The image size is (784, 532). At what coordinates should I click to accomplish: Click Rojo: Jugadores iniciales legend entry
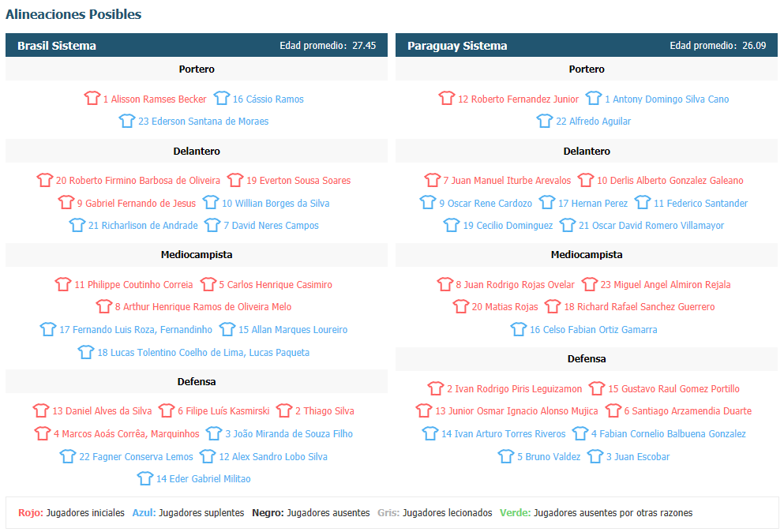tap(72, 512)
